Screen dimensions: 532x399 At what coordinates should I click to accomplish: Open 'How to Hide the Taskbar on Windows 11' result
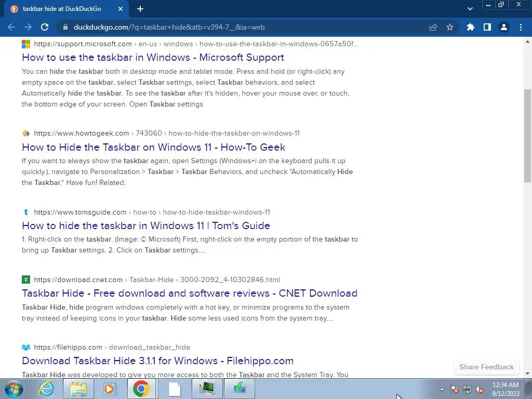tap(154, 147)
